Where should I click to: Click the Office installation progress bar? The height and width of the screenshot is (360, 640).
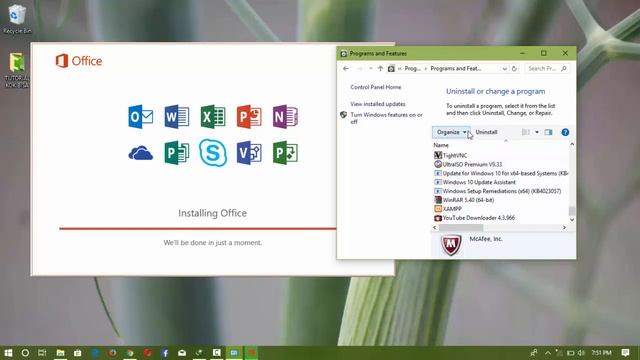click(198, 229)
